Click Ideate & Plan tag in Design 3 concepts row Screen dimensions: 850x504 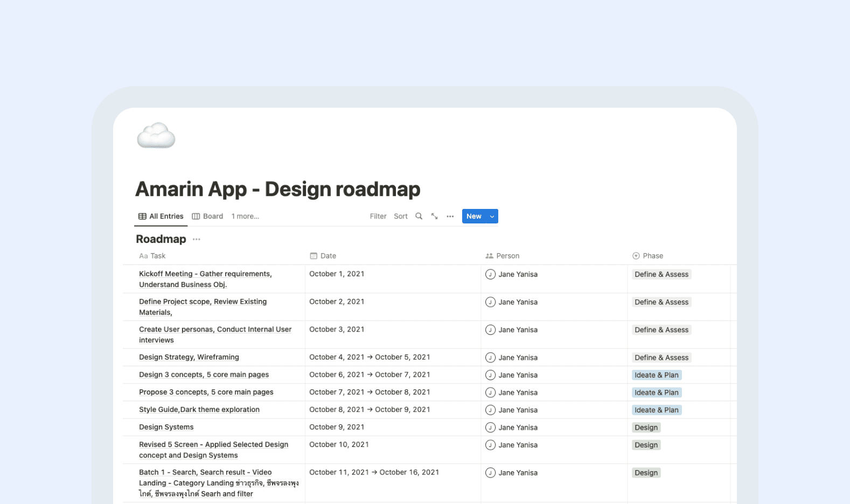pyautogui.click(x=657, y=375)
